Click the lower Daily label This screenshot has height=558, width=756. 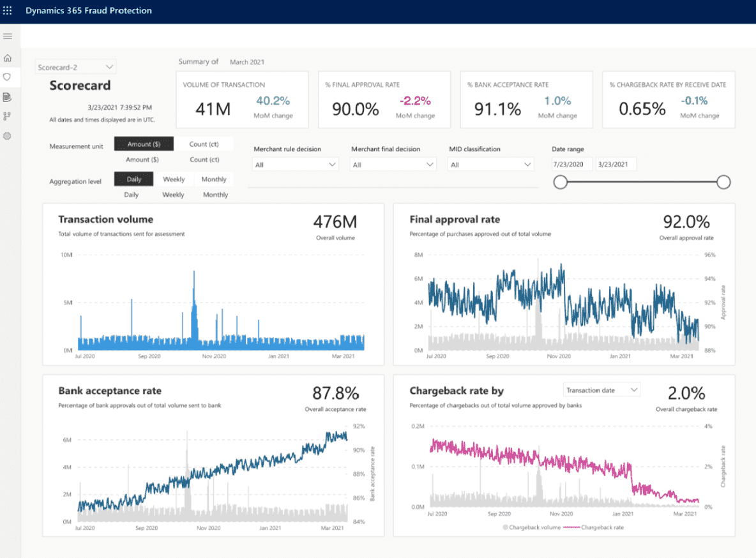pos(131,195)
